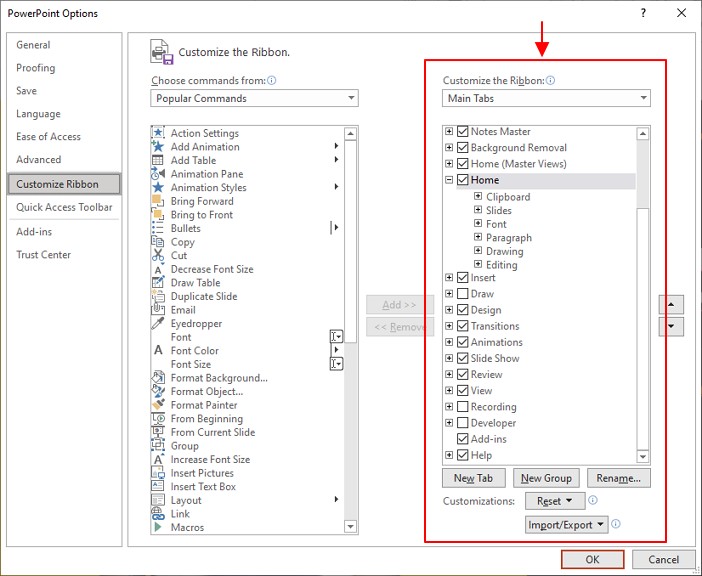The image size is (702, 576).
Task: Click the New Tab button
Action: pos(474,478)
